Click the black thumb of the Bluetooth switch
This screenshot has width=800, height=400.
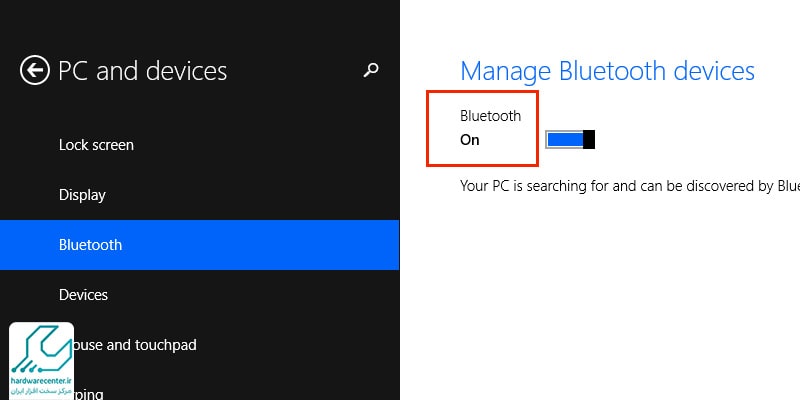pos(589,139)
